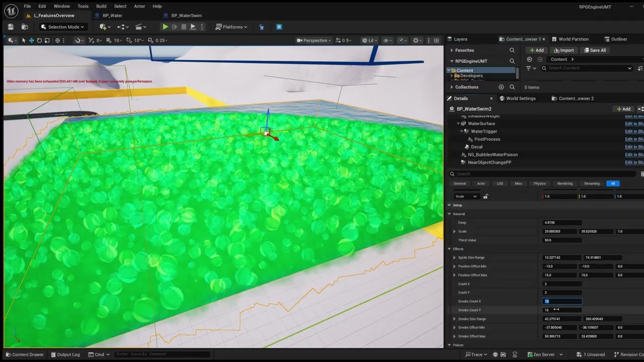Select the Physics filter button
This screenshot has height=362, width=644.
(539, 184)
